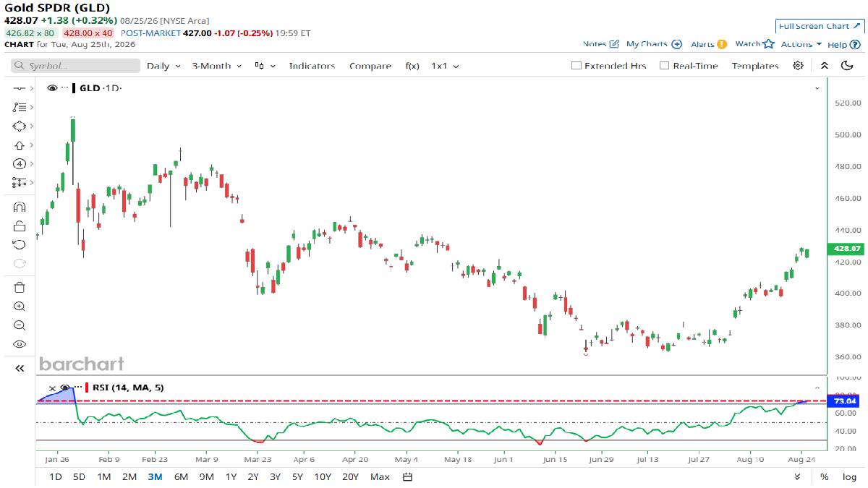Undo the last chart action
Image resolution: width=868 pixels, height=488 pixels.
(x=20, y=244)
